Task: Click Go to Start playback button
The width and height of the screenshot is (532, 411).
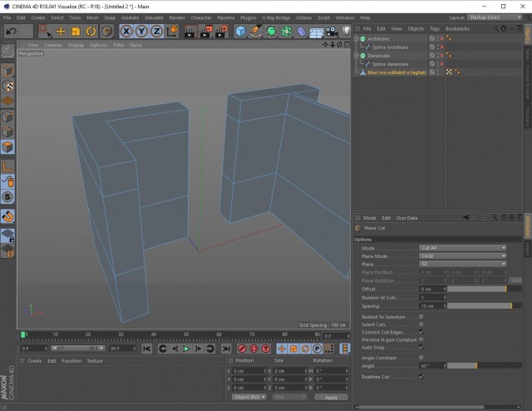Action: click(147, 349)
